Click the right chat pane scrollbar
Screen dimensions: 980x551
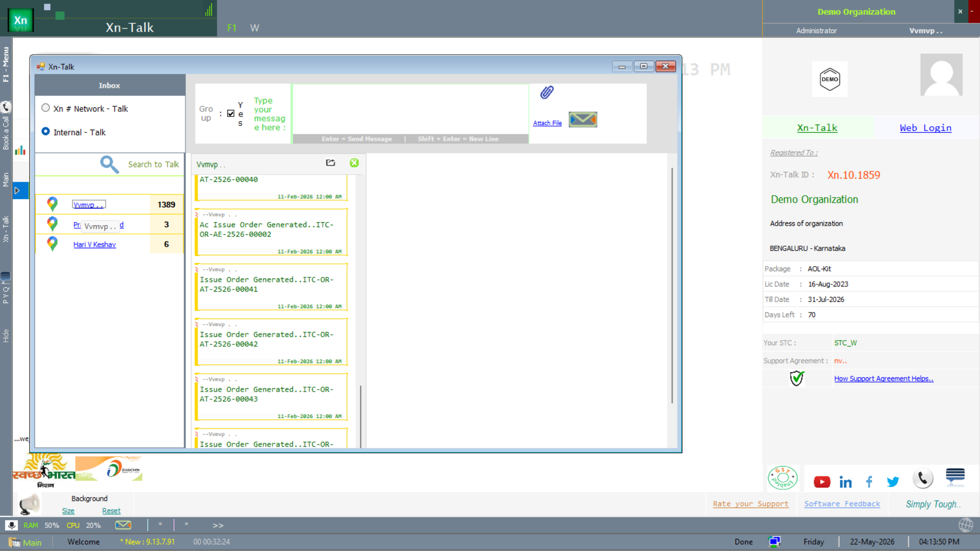coord(672,286)
